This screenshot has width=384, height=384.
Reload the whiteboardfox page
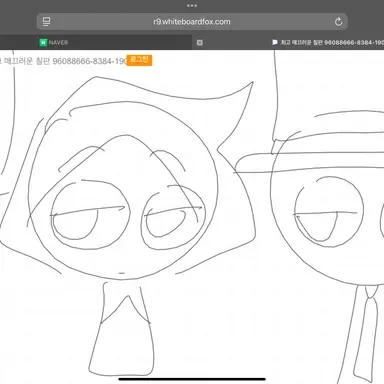click(338, 22)
